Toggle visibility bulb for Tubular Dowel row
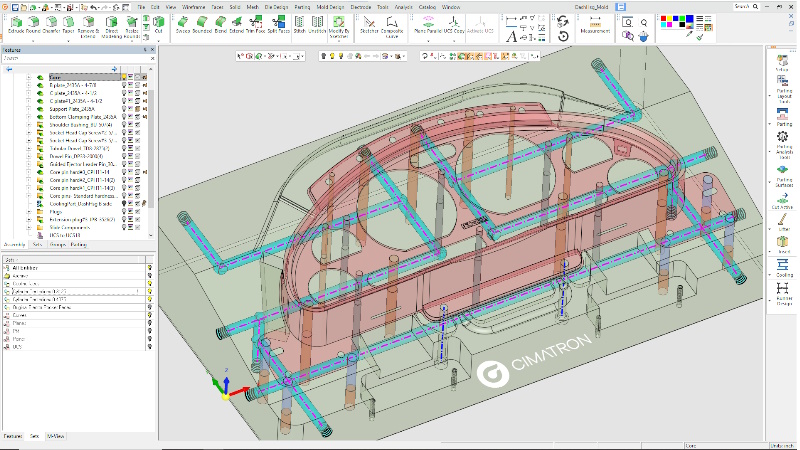This screenshot has width=800, height=450. point(124,148)
